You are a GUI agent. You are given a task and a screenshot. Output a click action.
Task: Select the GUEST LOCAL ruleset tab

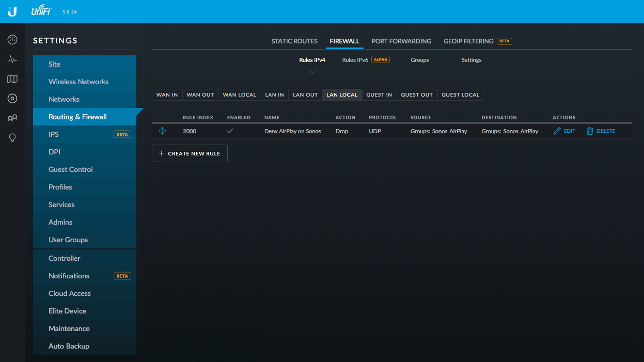pyautogui.click(x=460, y=95)
